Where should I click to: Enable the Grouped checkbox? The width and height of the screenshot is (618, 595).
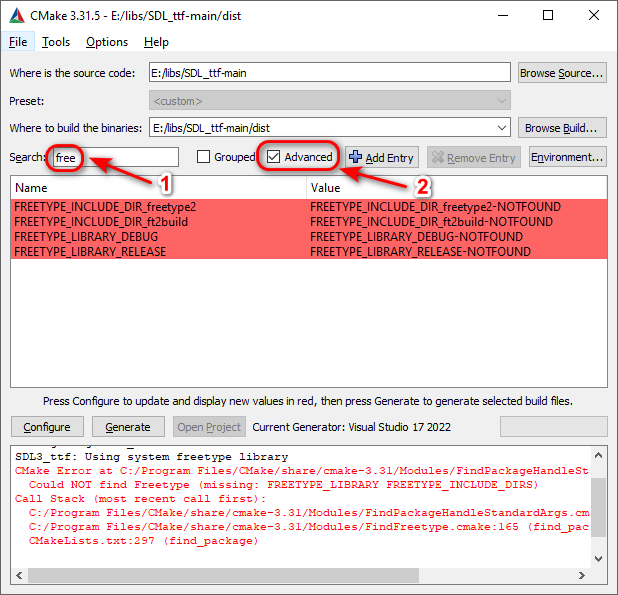[x=203, y=157]
